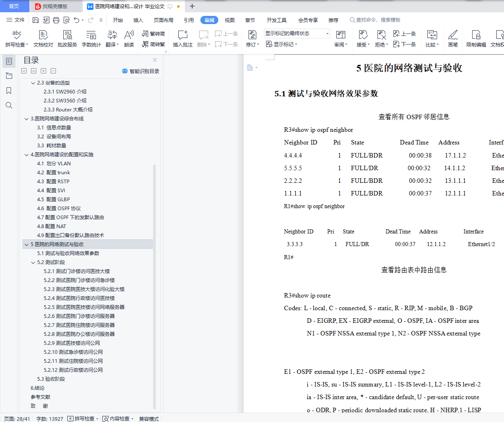
Task: Click the Redo arrow icon
Action: [x=91, y=20]
